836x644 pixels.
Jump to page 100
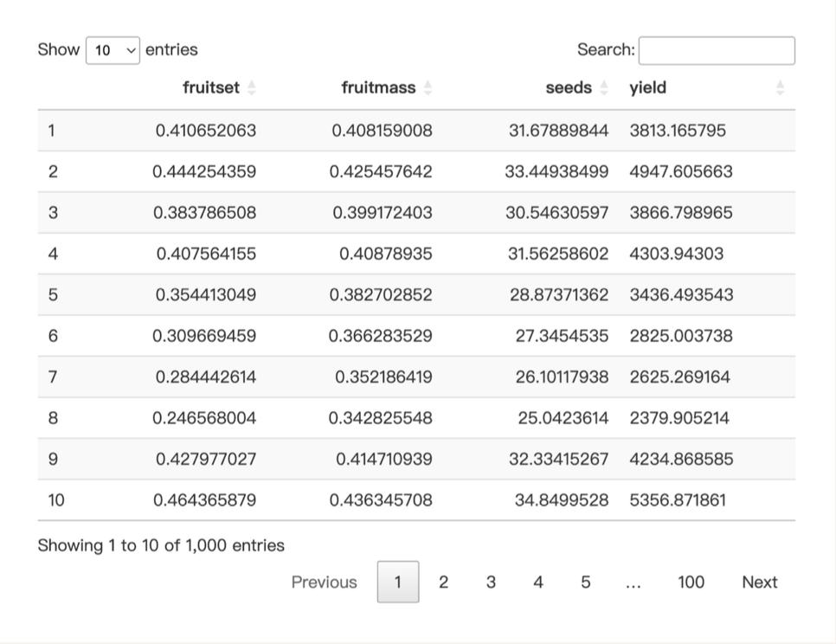(x=691, y=583)
